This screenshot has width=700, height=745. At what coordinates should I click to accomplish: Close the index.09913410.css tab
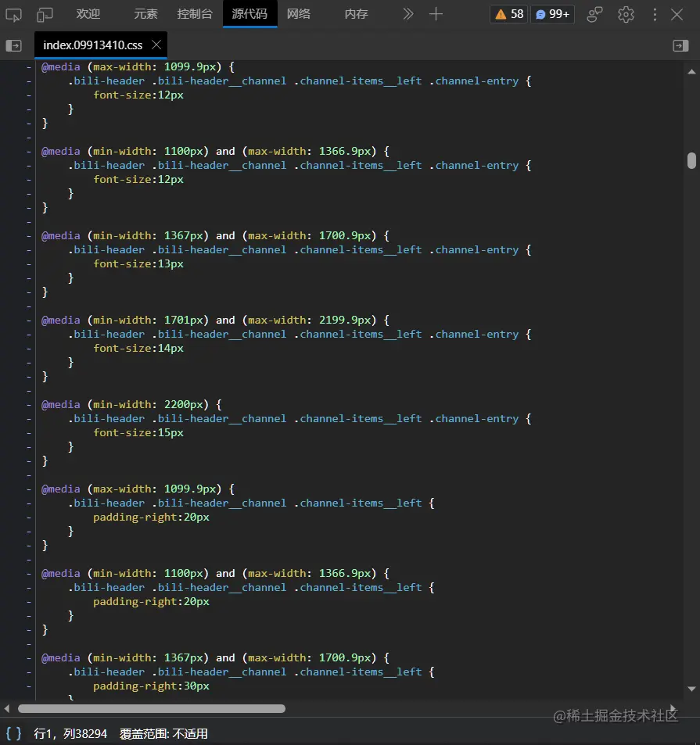click(x=156, y=45)
